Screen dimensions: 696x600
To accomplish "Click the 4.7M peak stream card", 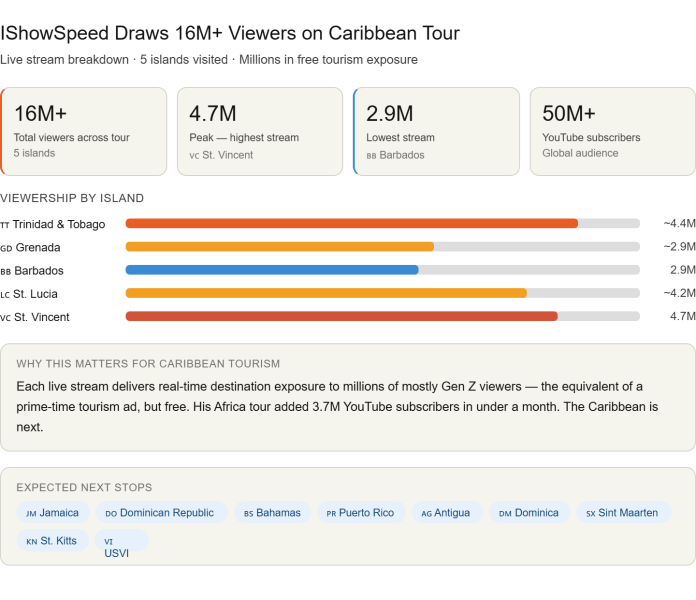I will coord(260,131).
